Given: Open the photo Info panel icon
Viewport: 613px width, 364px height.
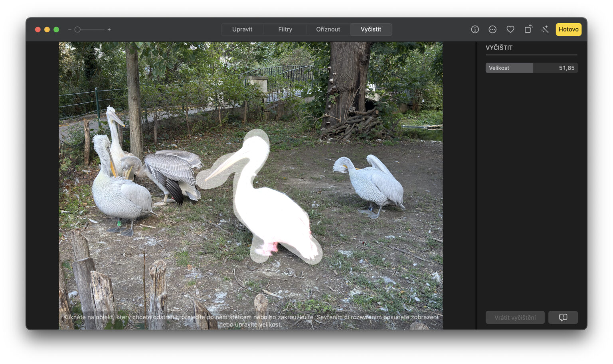Looking at the screenshot, I should point(475,29).
